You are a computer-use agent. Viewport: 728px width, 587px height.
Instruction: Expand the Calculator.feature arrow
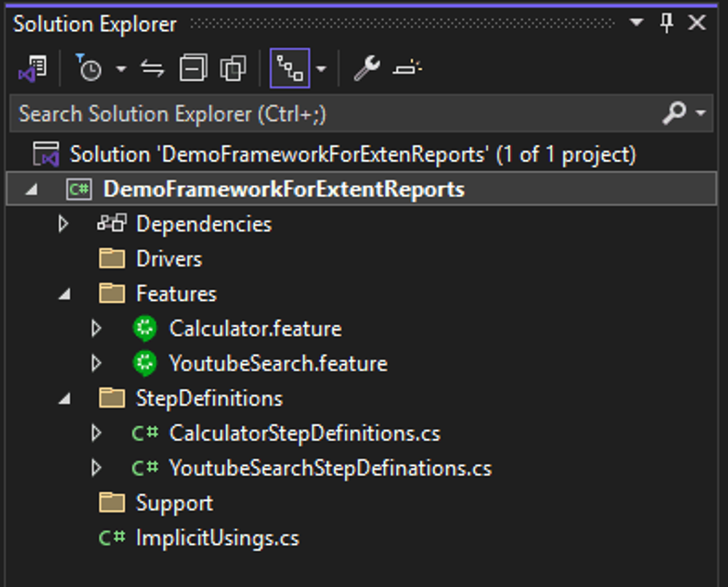tap(96, 329)
